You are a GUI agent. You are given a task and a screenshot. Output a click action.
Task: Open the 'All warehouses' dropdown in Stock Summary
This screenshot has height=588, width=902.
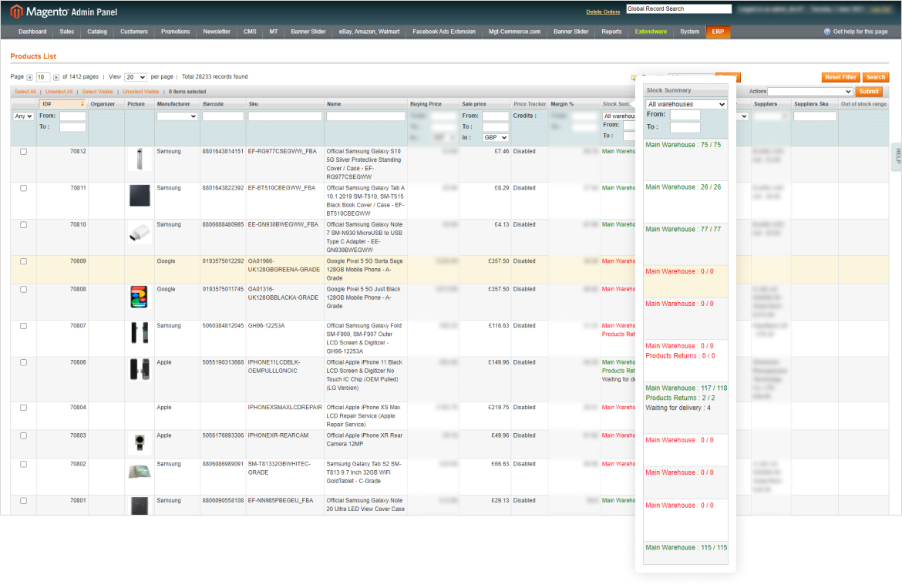[x=686, y=104]
